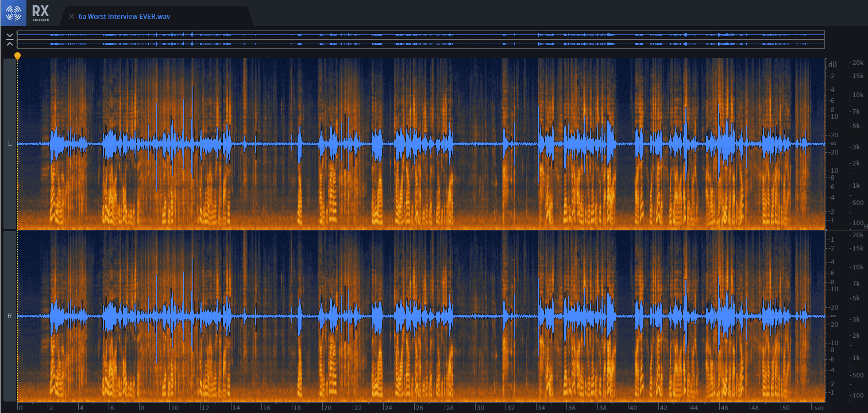Toggle the R channel selector
The height and width of the screenshot is (413, 868).
[x=10, y=316]
